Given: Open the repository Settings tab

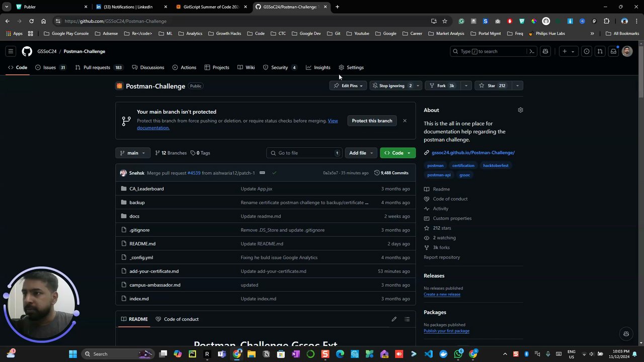Looking at the screenshot, I should pyautogui.click(x=351, y=67).
